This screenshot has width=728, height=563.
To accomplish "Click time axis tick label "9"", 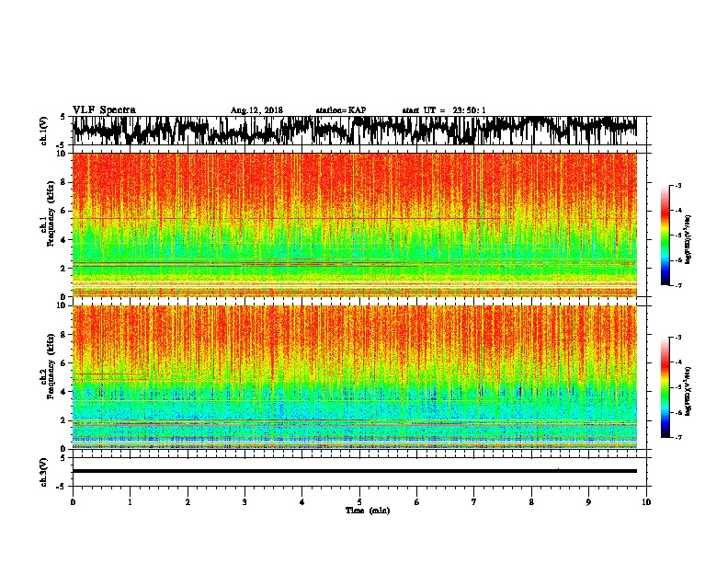I will tap(588, 502).
